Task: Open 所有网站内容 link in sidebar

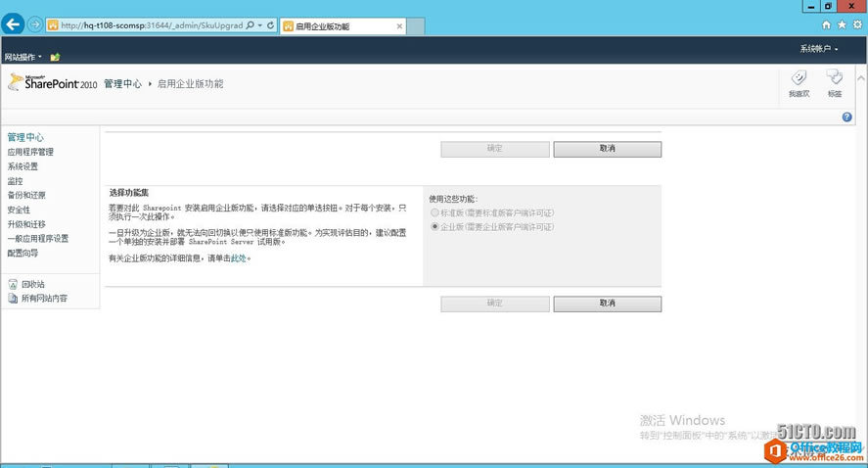Action: pos(44,298)
